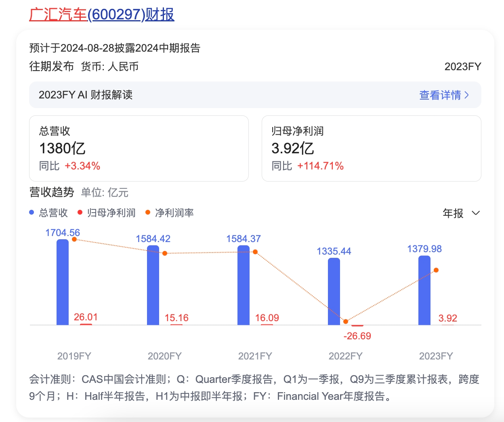Open the 广汇汽车(600297)财报 title link

click(102, 15)
